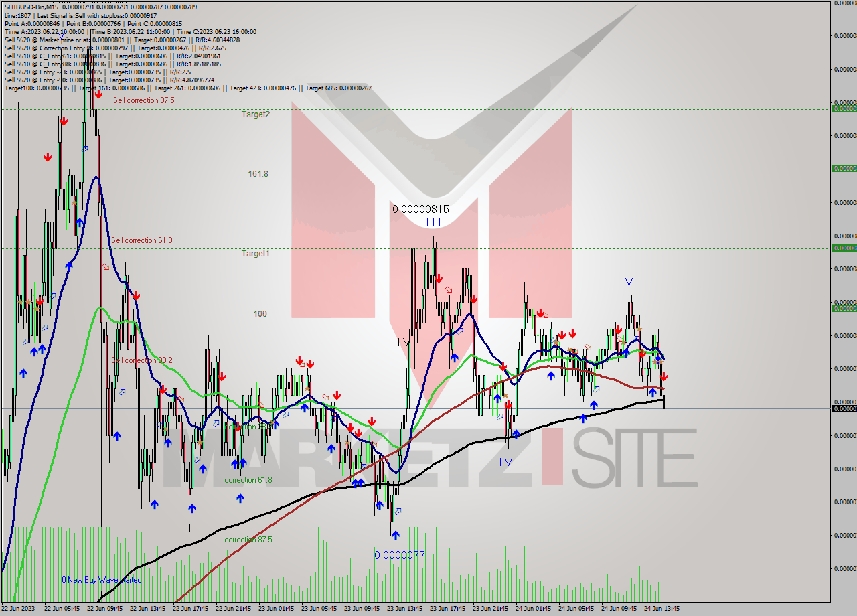The width and height of the screenshot is (857, 616).
Task: Click the '23 Jun 01:45' time axis label
Action: pos(276,609)
